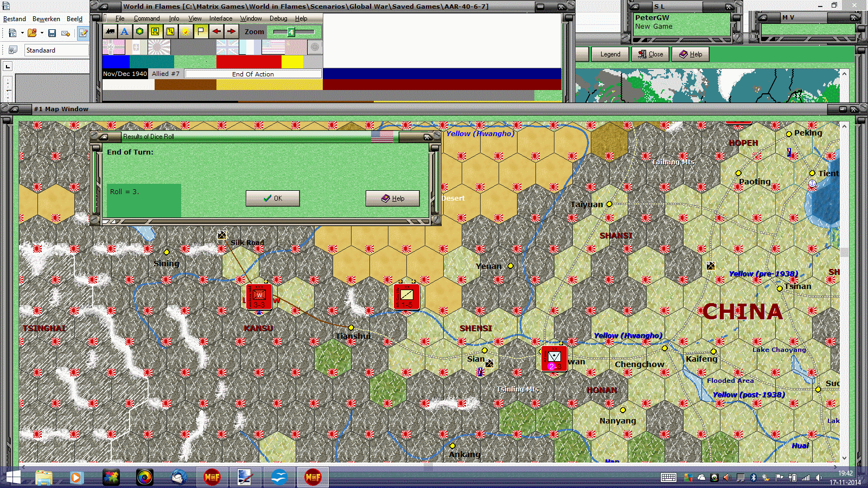The image size is (868, 488).
Task: Click the Allied #7 impulse label
Action: tap(165, 74)
